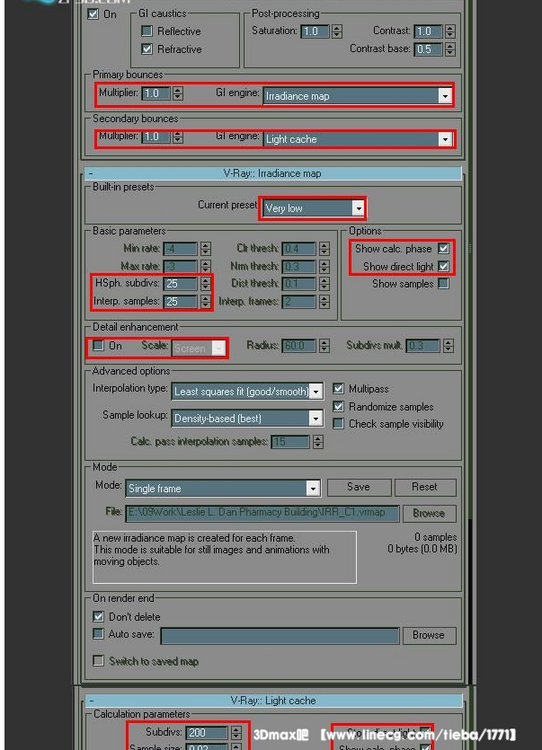Click the Contrast spinner arrows
542x750 pixels.
point(450,32)
